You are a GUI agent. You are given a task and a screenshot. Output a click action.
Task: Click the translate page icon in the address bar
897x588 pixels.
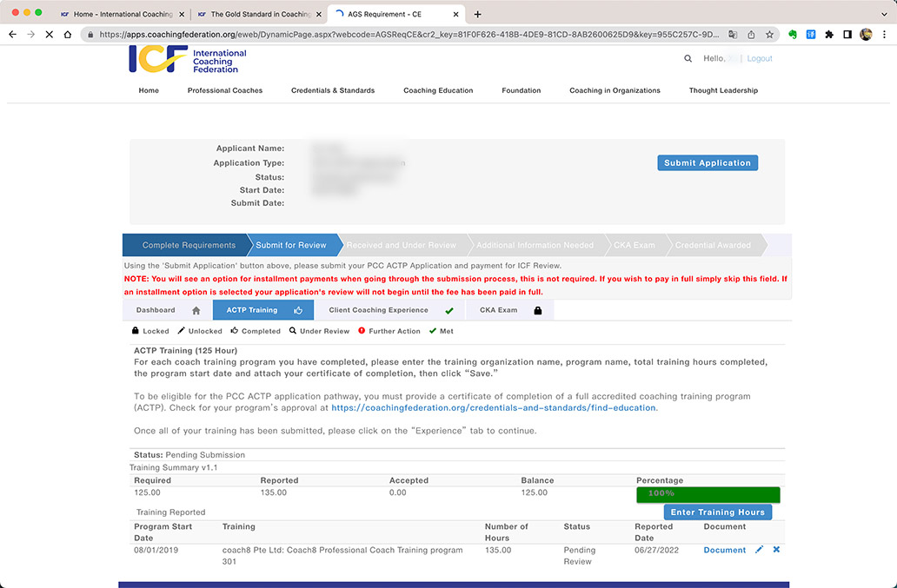pyautogui.click(x=733, y=35)
